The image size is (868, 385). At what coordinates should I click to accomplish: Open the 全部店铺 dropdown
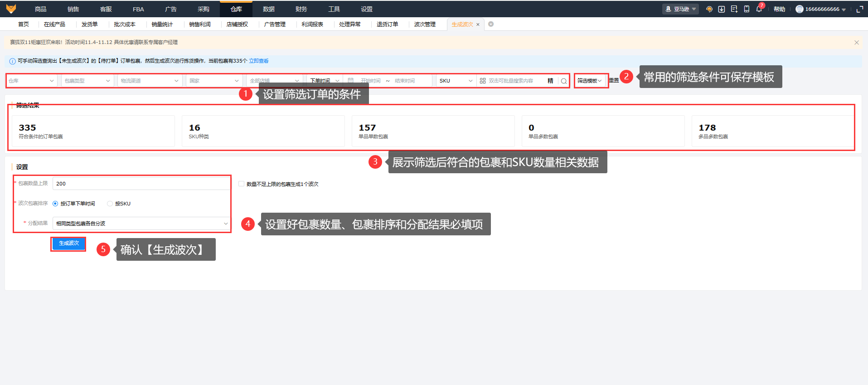[275, 81]
